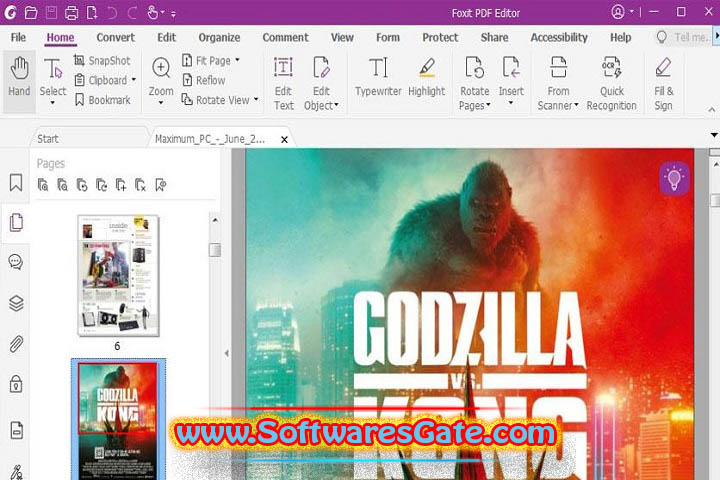Viewport: 720px width, 480px height.
Task: Click the insert page icon in Pages panel
Action: point(121,185)
